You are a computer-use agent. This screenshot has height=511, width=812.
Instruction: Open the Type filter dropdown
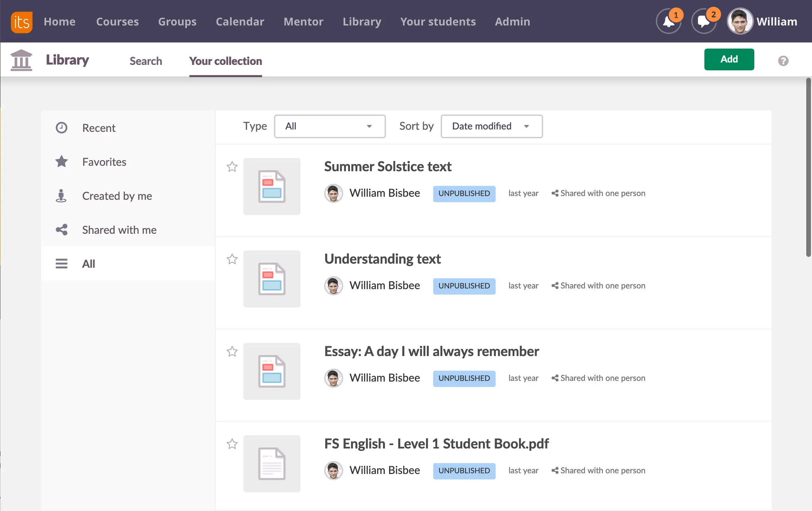330,126
